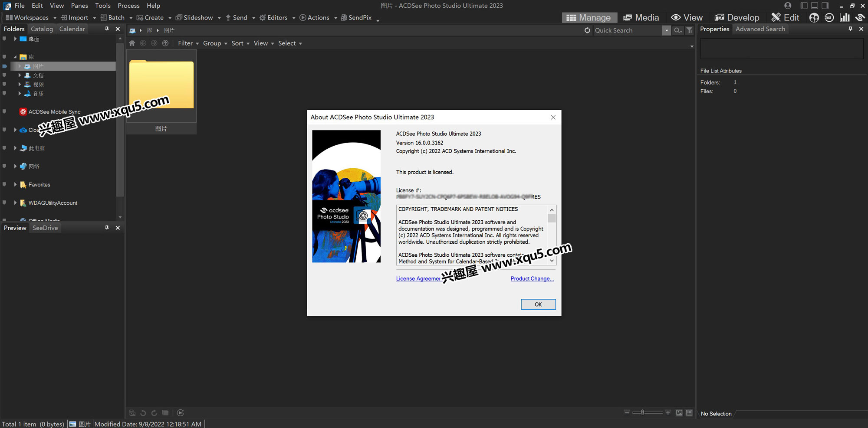The image size is (868, 428).
Task: Open Develop mode
Action: tap(737, 18)
